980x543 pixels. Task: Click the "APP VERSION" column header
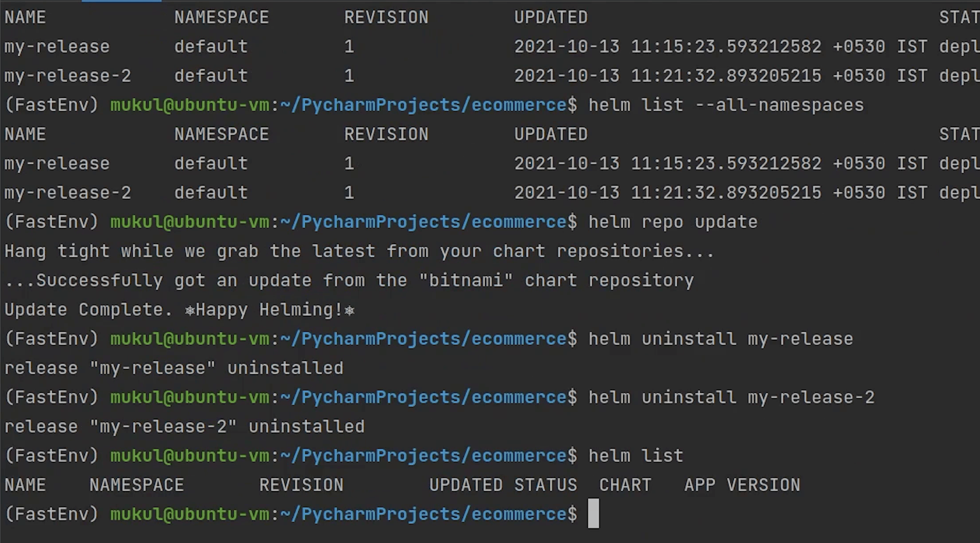pos(742,485)
